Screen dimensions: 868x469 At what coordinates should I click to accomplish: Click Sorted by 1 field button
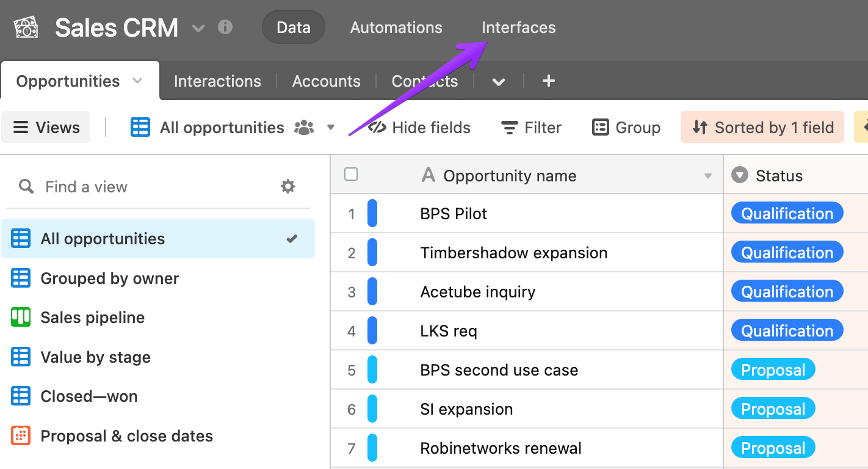[x=762, y=127]
